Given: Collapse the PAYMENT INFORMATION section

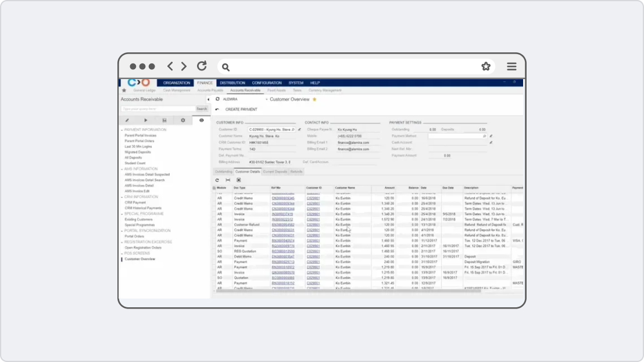Looking at the screenshot, I should click(x=121, y=130).
